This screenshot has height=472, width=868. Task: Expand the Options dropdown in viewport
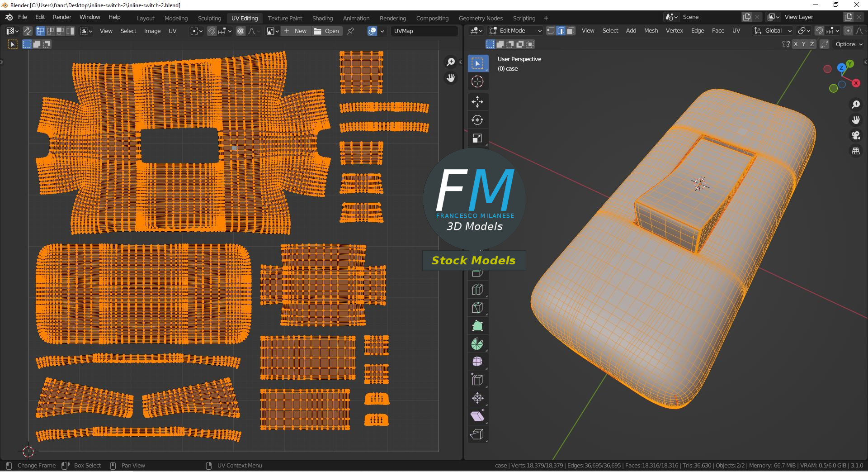tap(848, 44)
